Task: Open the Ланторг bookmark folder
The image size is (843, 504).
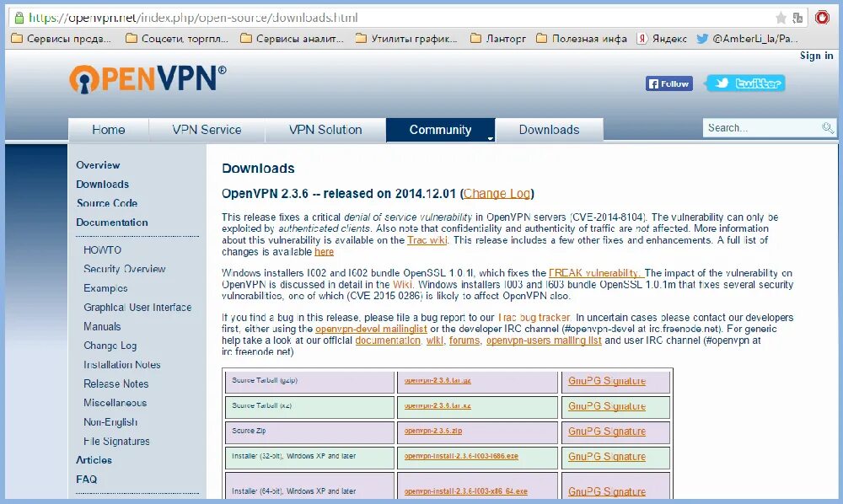Action: [498, 39]
